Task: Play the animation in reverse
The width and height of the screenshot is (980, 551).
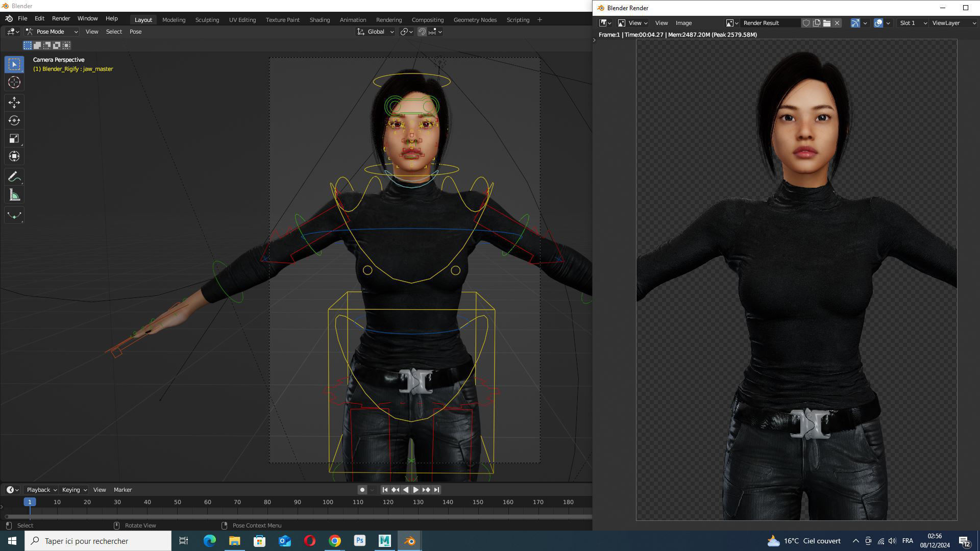Action: point(406,490)
